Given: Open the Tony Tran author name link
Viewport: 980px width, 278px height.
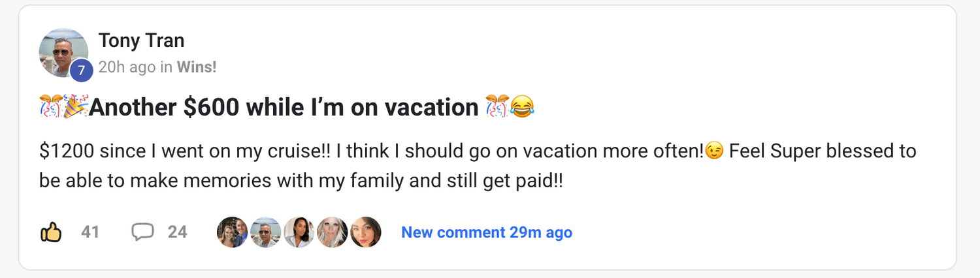Looking at the screenshot, I should pos(141,40).
